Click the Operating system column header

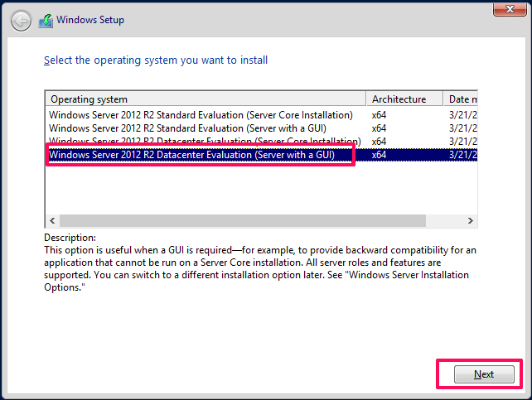point(206,99)
